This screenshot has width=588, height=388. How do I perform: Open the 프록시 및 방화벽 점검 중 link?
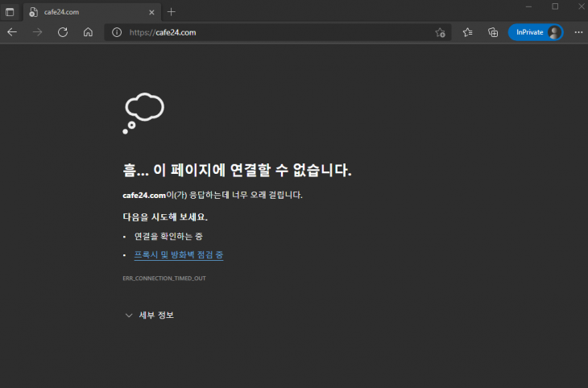tap(179, 255)
